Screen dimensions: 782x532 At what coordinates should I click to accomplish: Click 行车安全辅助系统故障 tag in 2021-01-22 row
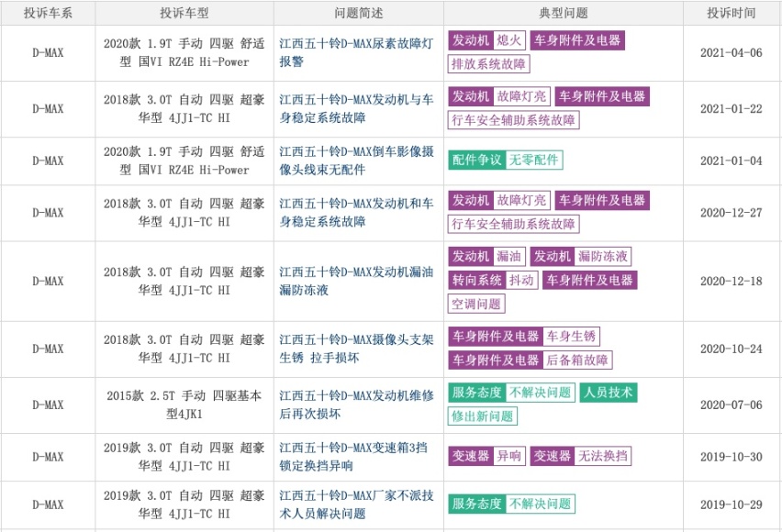coord(513,120)
